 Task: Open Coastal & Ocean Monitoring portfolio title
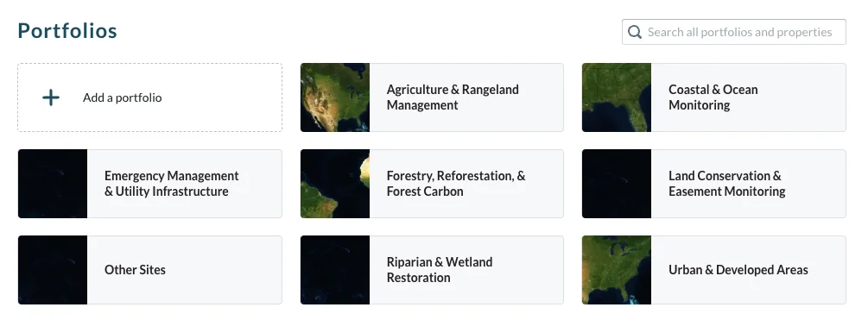[x=713, y=97]
